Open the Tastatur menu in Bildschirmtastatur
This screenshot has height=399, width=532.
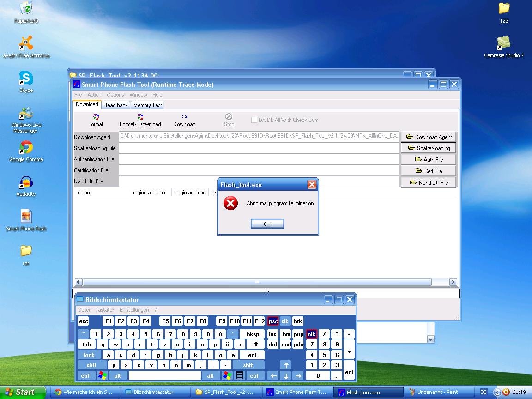click(104, 310)
